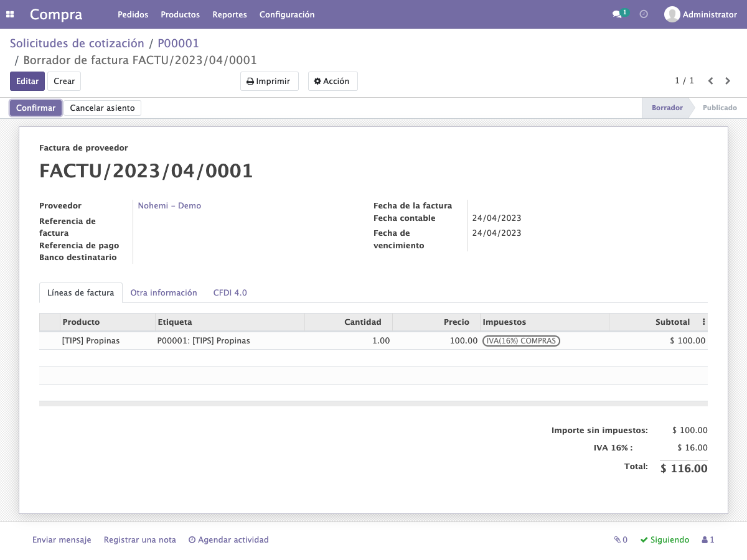Go to next record arrow
This screenshot has height=560, width=747.
click(x=728, y=81)
